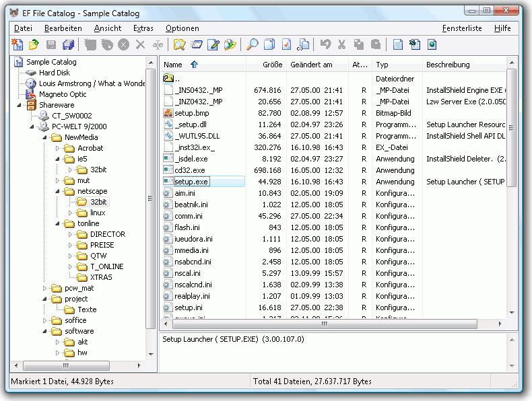Click the Magneto Optic drive icon

(x=31, y=94)
